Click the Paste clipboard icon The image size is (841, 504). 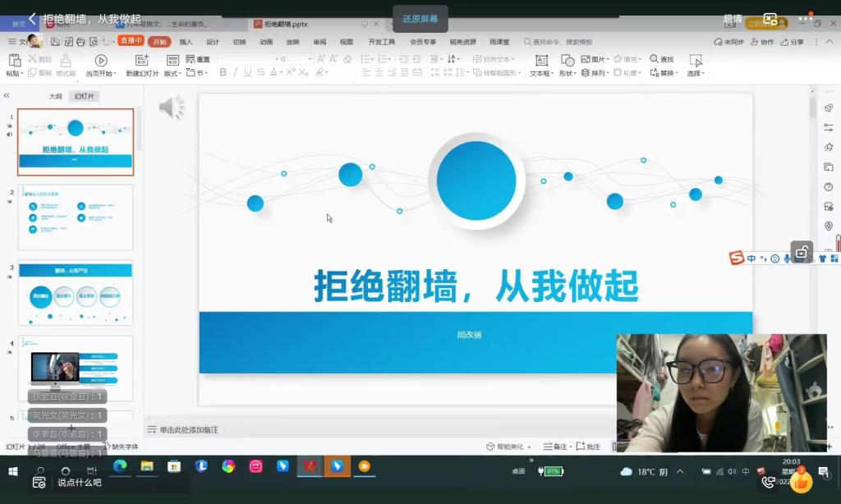[x=15, y=60]
